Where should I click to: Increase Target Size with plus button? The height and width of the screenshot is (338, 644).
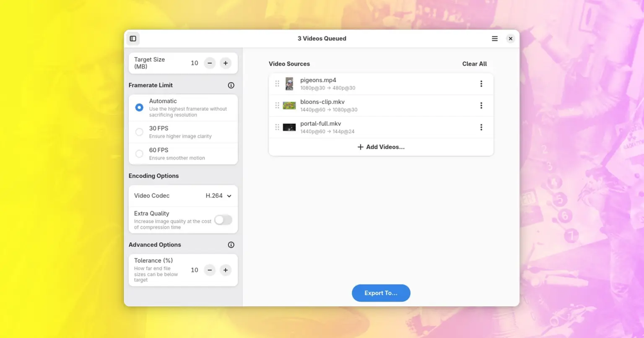click(226, 63)
